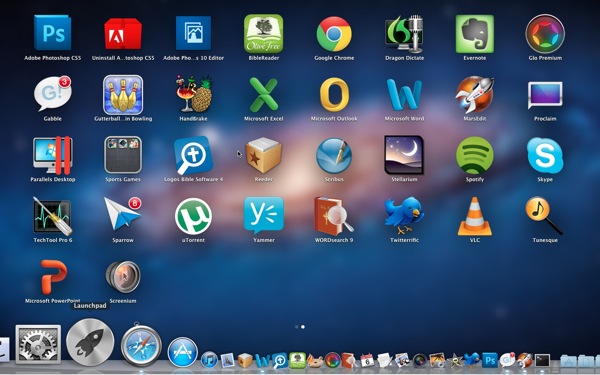Open Reeder in the Launchpad grid

264,155
